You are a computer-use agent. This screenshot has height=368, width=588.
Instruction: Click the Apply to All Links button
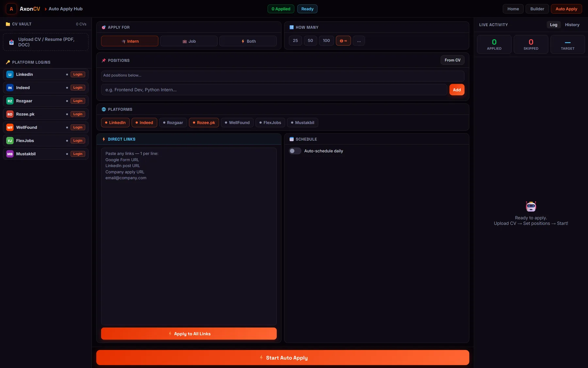tap(189, 334)
